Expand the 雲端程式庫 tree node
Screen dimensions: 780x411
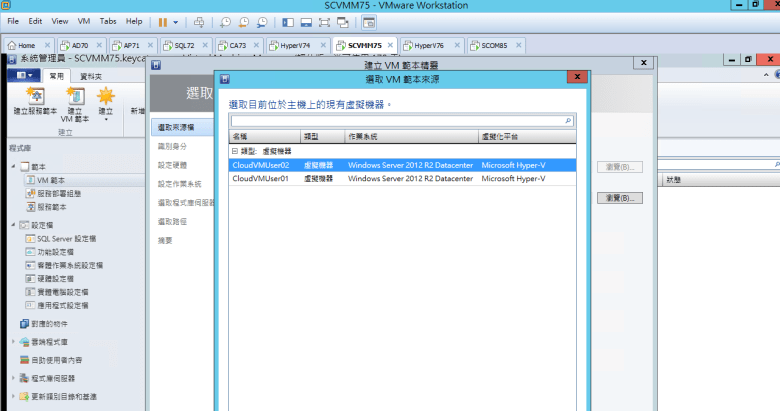tap(13, 342)
